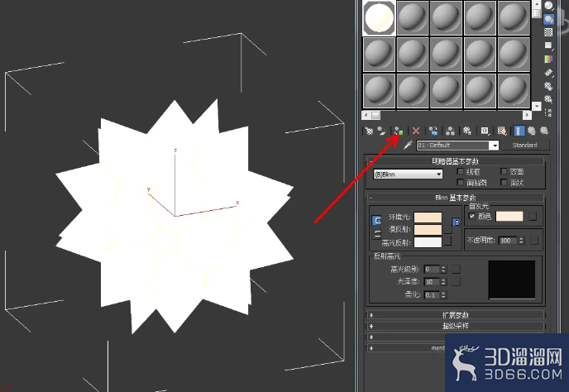This screenshot has width=569, height=392.
Task: Open the (B)Blinn shader type dropdown
Action: (408, 174)
